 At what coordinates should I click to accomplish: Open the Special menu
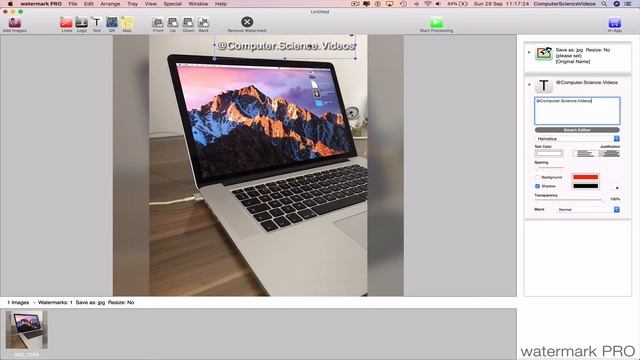[x=173, y=4]
